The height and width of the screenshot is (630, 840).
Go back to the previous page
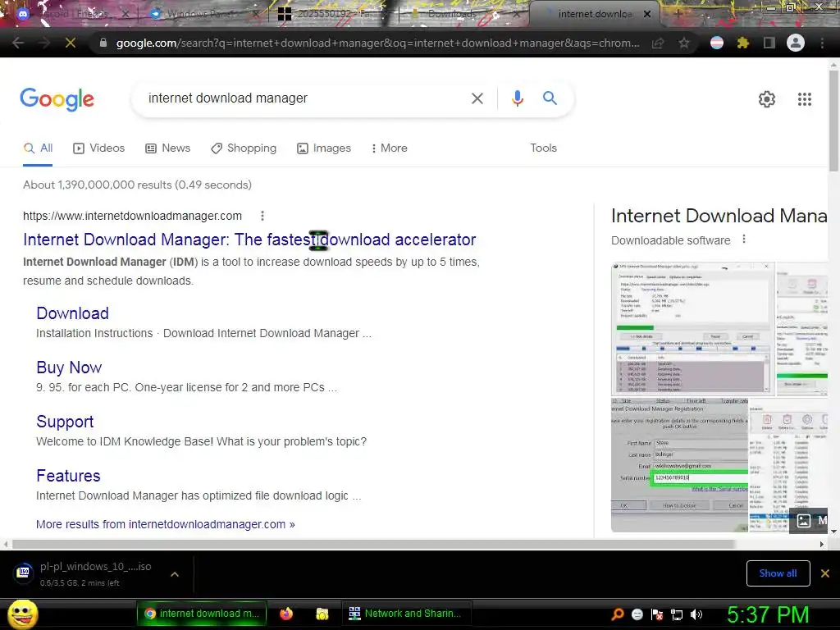pos(18,43)
